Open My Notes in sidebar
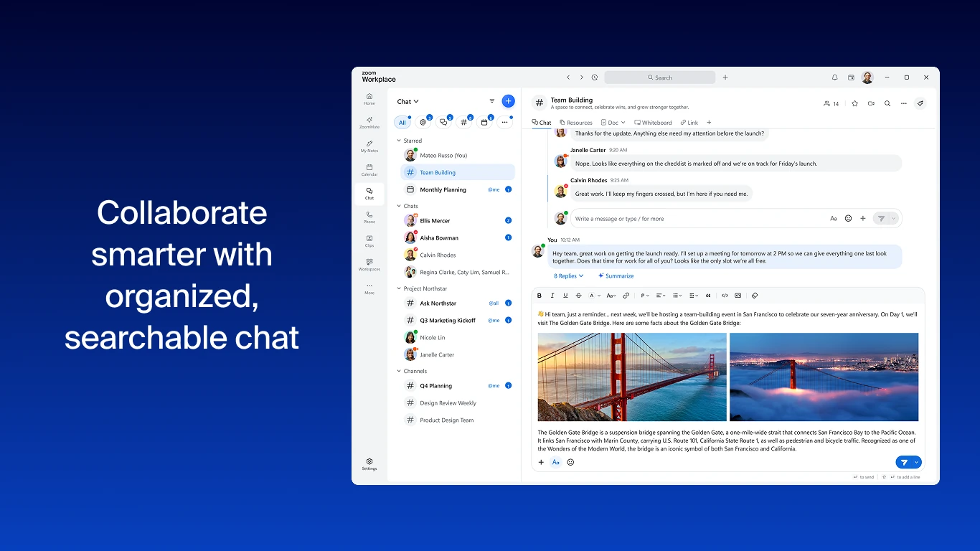 click(x=369, y=146)
